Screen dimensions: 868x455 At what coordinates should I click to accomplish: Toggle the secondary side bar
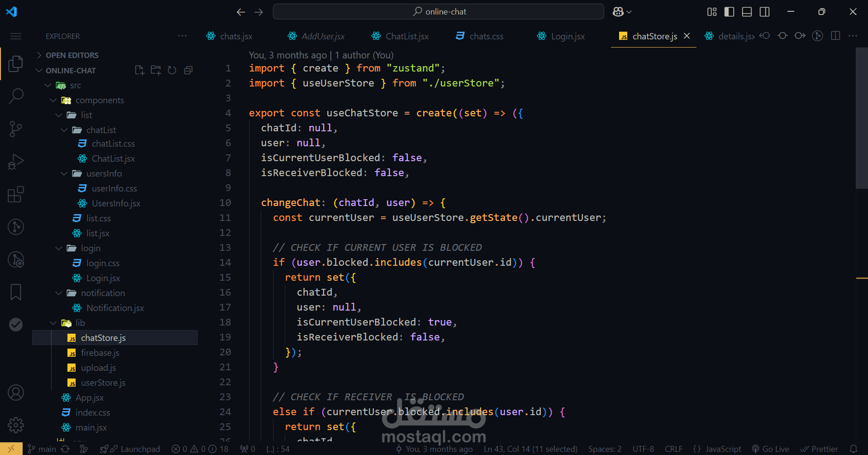765,12
